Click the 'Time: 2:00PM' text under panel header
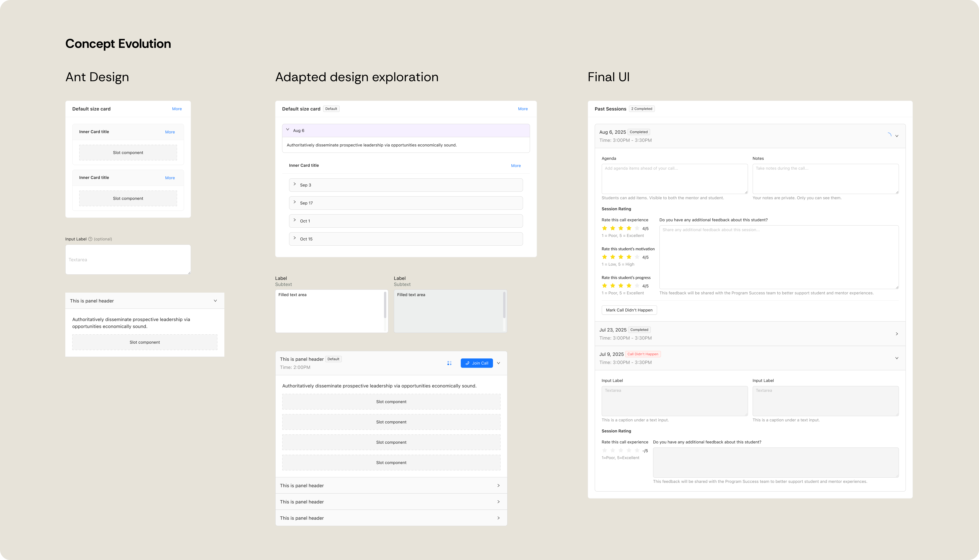 click(295, 367)
